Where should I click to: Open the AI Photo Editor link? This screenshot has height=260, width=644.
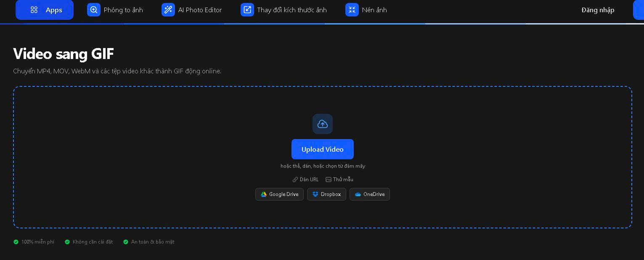200,10
